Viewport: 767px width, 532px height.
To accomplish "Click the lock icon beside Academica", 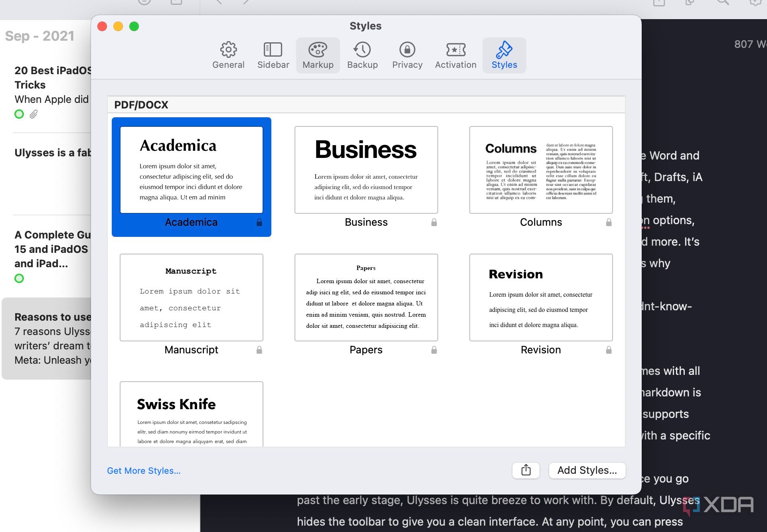I will tap(259, 222).
